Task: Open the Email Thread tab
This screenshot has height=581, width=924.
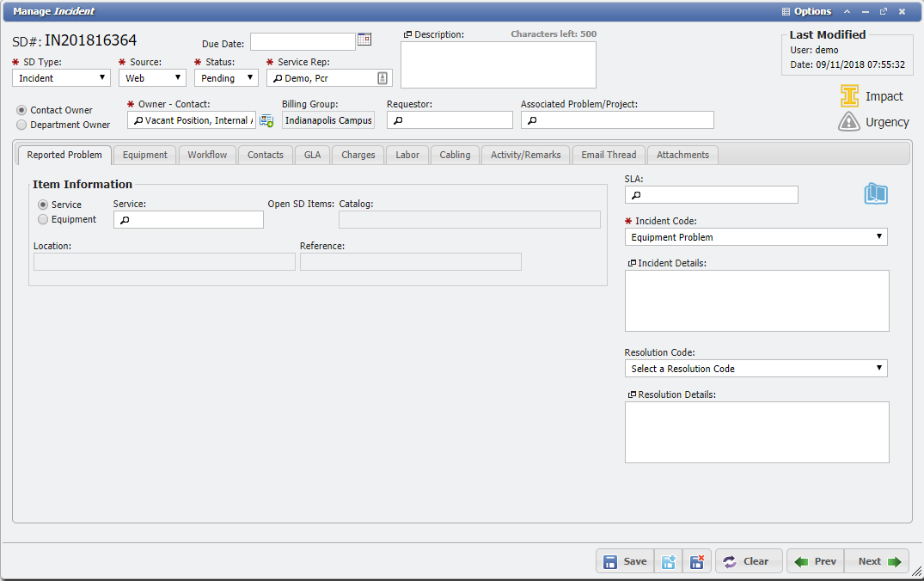Action: click(x=609, y=155)
